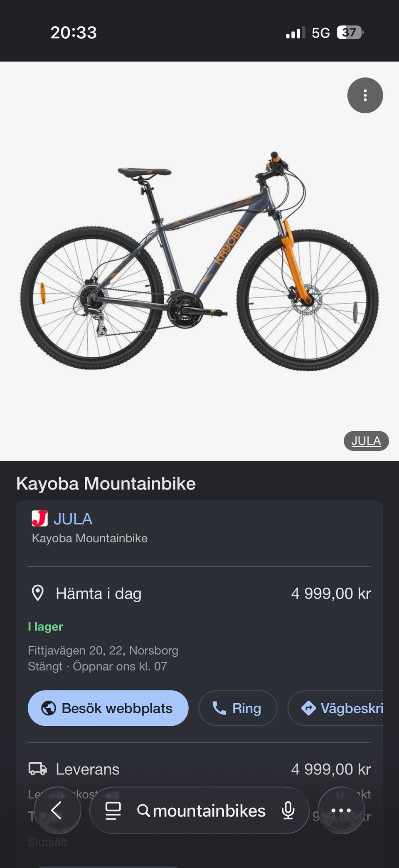
Task: Tap the magnifier search icon beside mountainbikes
Action: pos(143,811)
